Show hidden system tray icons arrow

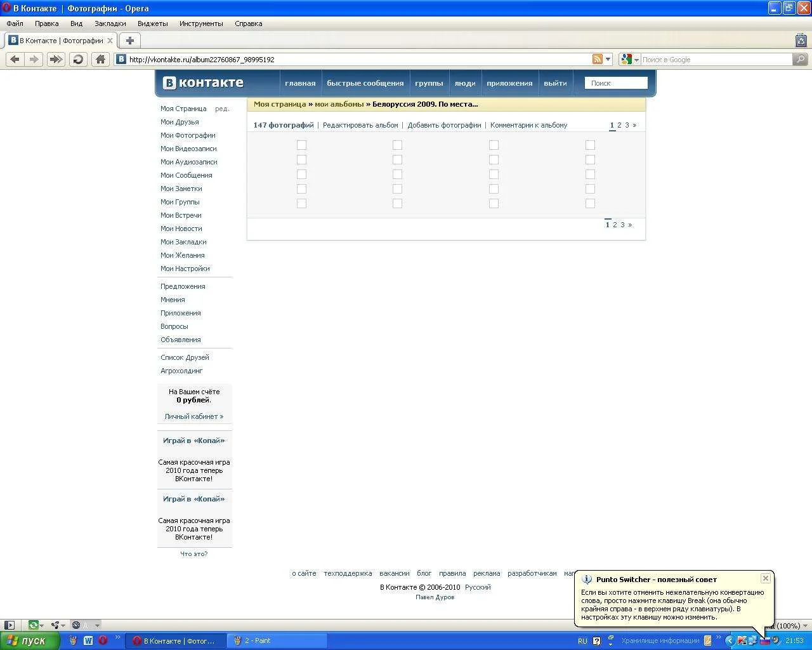(730, 640)
